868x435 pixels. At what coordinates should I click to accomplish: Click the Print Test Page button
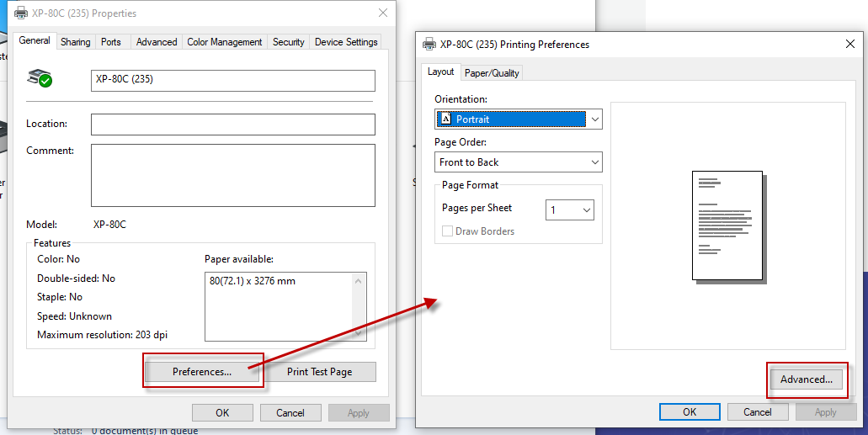tap(319, 372)
